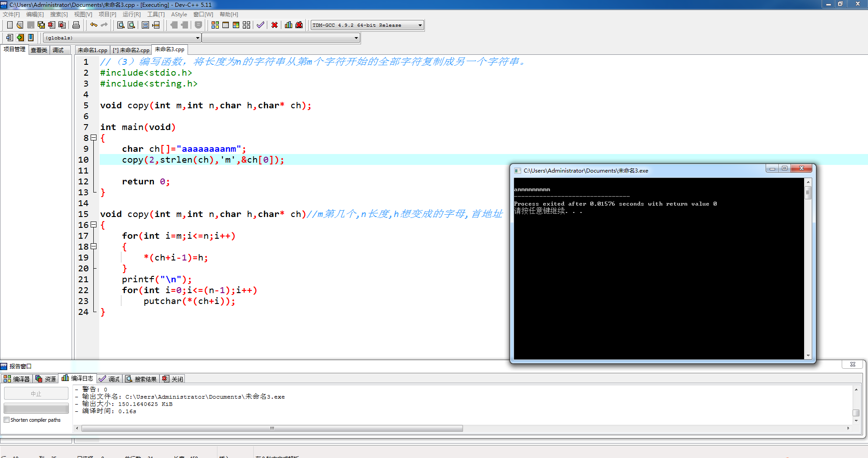Click the Save file toolbar icon

(x=31, y=25)
